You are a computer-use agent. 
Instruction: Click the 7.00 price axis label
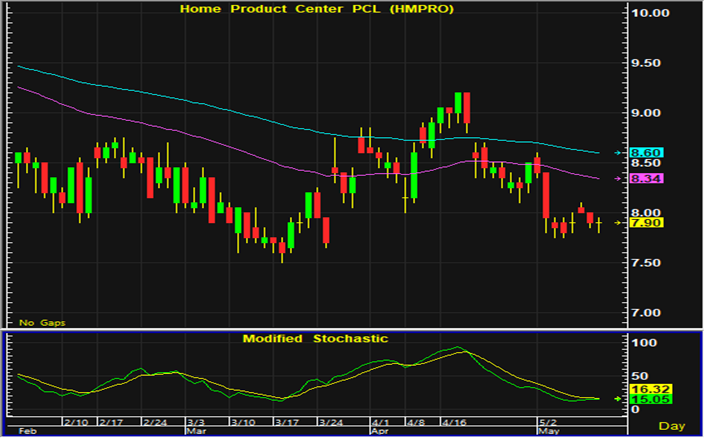pos(646,313)
